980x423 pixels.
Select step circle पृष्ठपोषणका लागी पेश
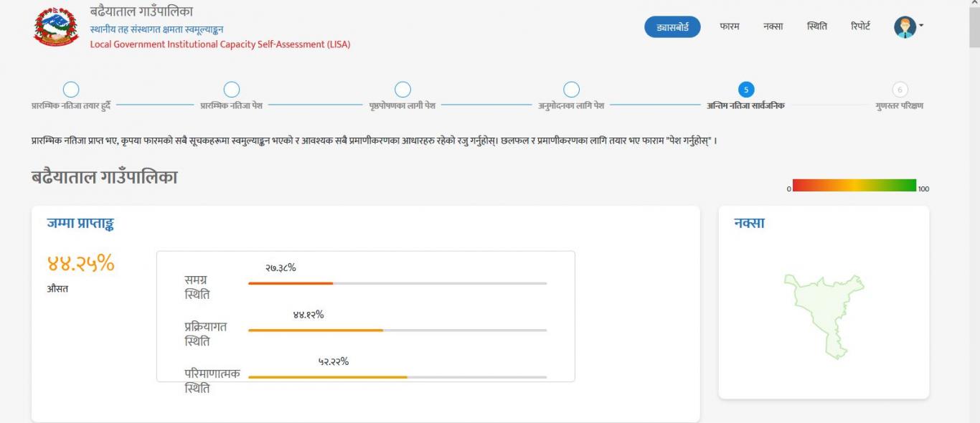pyautogui.click(x=402, y=90)
